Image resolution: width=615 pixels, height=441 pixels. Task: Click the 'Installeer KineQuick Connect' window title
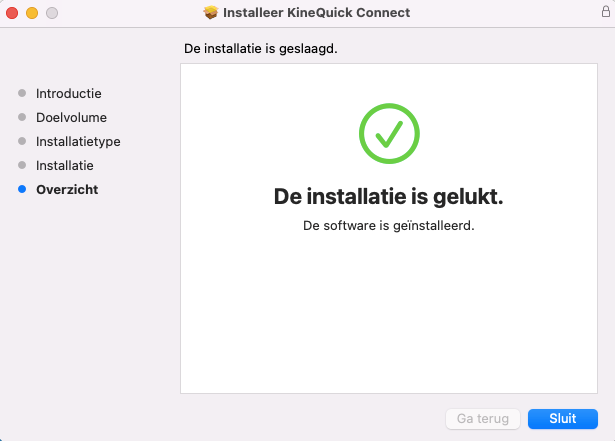(x=317, y=13)
